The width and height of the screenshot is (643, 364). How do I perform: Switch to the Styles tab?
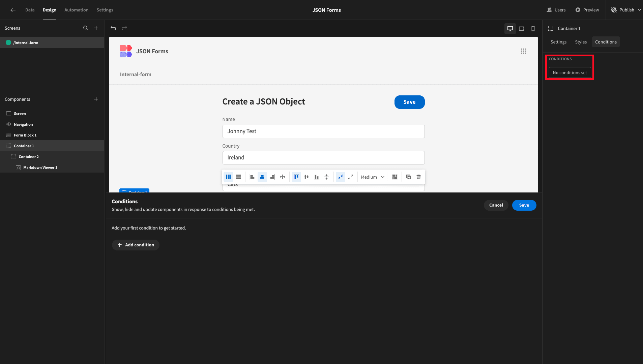coord(581,42)
